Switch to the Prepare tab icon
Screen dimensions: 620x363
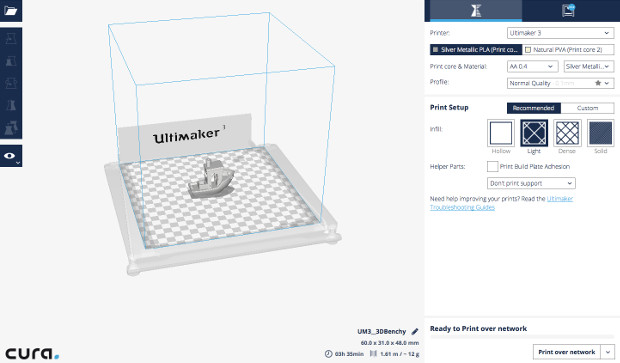[x=476, y=11]
